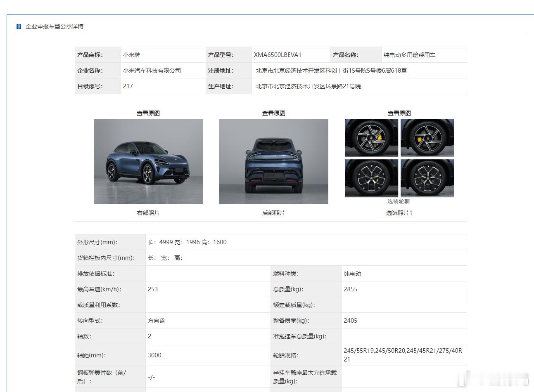Select the top speed value 253

click(153, 289)
